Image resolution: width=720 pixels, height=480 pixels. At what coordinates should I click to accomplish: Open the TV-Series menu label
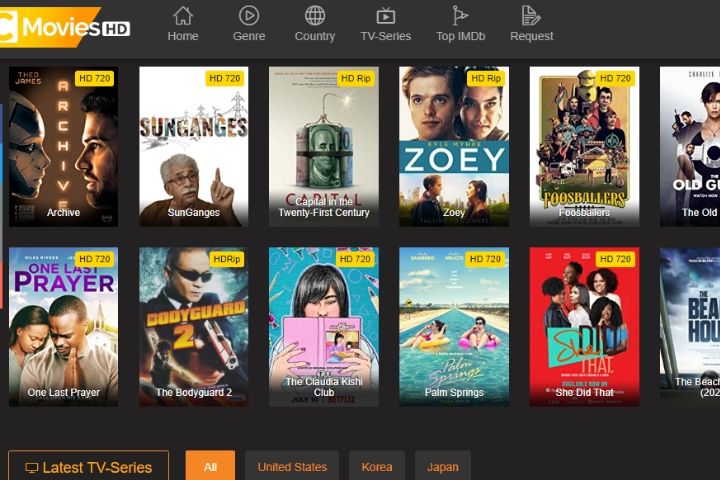pyautogui.click(x=386, y=36)
